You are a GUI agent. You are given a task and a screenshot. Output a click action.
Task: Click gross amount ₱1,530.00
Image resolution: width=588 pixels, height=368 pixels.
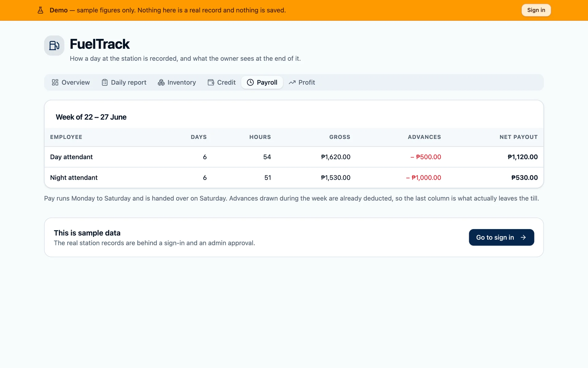coord(336,178)
